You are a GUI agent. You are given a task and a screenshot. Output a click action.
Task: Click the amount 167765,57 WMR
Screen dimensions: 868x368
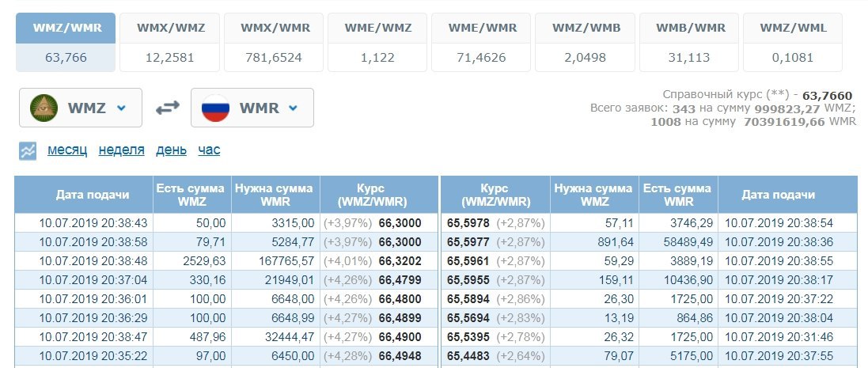(286, 261)
